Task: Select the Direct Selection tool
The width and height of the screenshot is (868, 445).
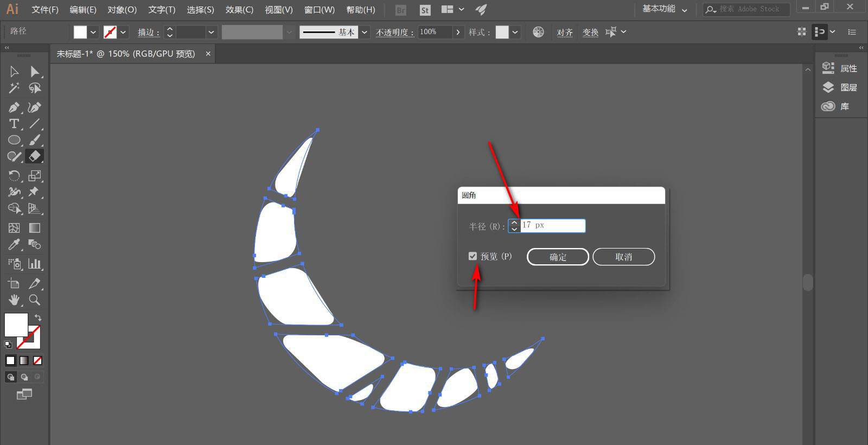Action: coord(35,72)
